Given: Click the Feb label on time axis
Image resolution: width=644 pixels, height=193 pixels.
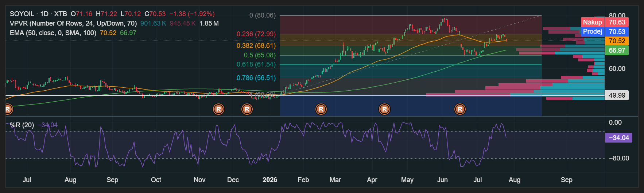Looking at the screenshot, I should (303, 180).
